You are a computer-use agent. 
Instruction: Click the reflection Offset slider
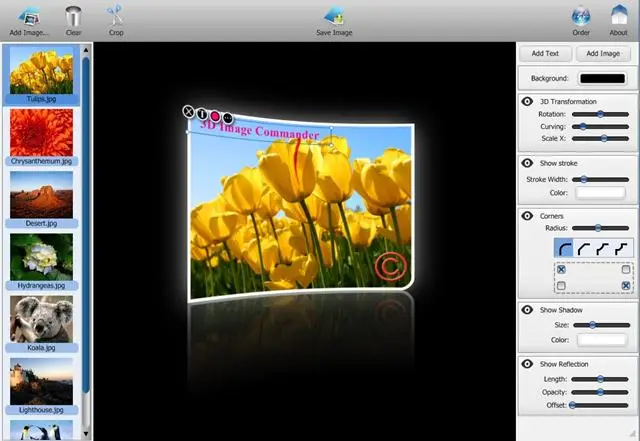tap(600, 405)
